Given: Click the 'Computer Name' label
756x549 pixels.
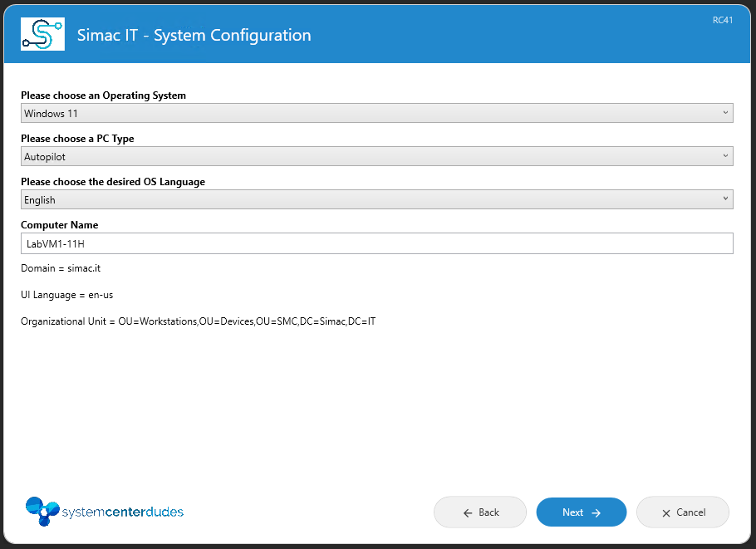Looking at the screenshot, I should (59, 225).
